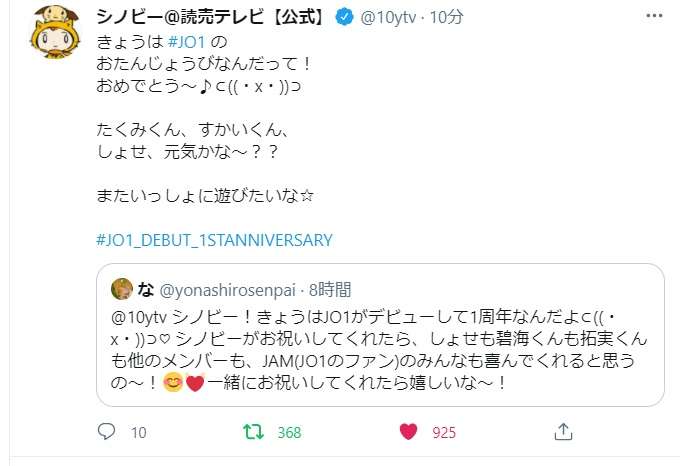Click the green retweet arrows icon
Viewport: 680px width, 466px height.
point(253,432)
